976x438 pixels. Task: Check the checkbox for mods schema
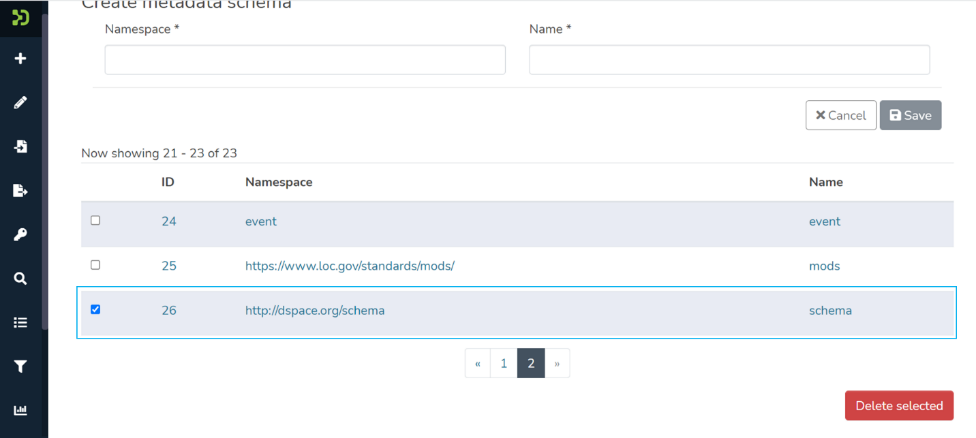point(96,265)
